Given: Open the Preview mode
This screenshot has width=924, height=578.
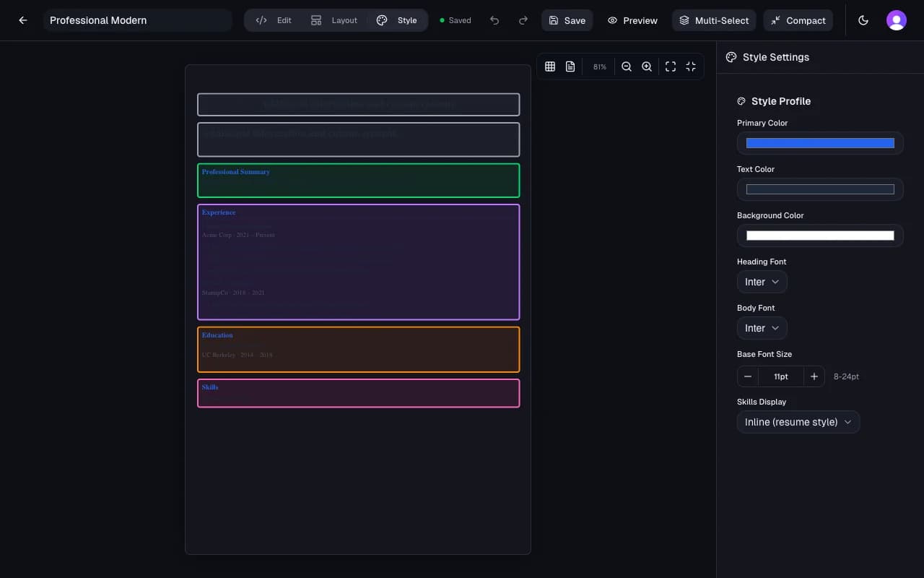Looking at the screenshot, I should coord(632,20).
